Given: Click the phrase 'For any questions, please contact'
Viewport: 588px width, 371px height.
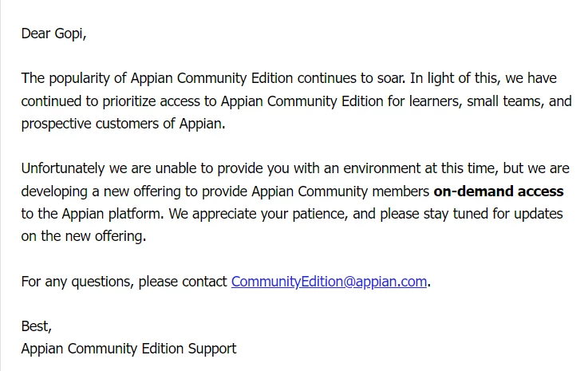Looking at the screenshot, I should [124, 282].
